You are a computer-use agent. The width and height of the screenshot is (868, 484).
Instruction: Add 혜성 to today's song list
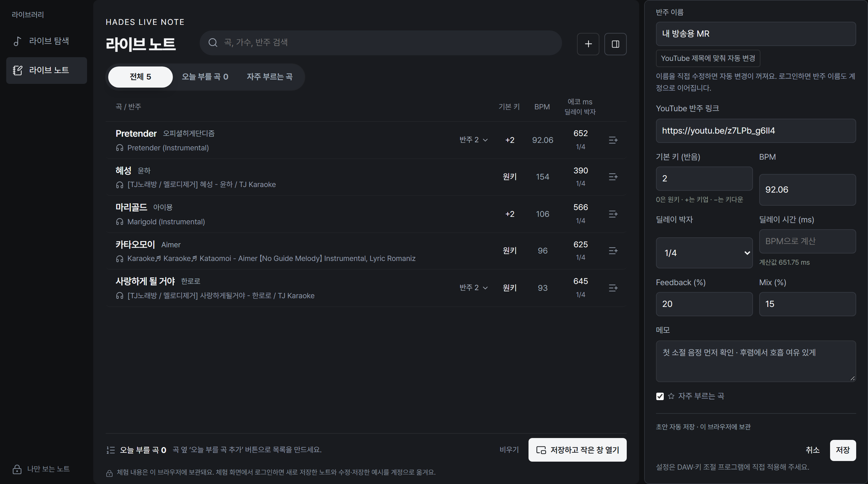(x=613, y=177)
